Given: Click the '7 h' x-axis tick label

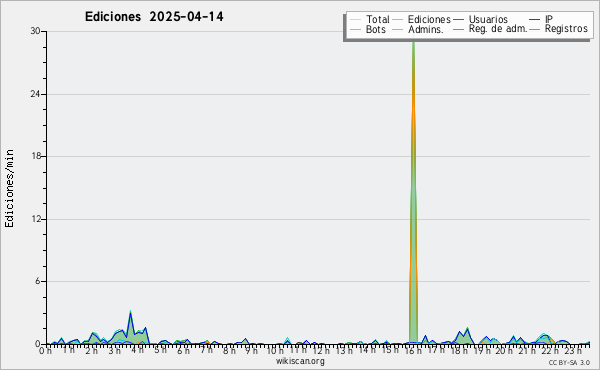Looking at the screenshot, I should pyautogui.click(x=206, y=350).
